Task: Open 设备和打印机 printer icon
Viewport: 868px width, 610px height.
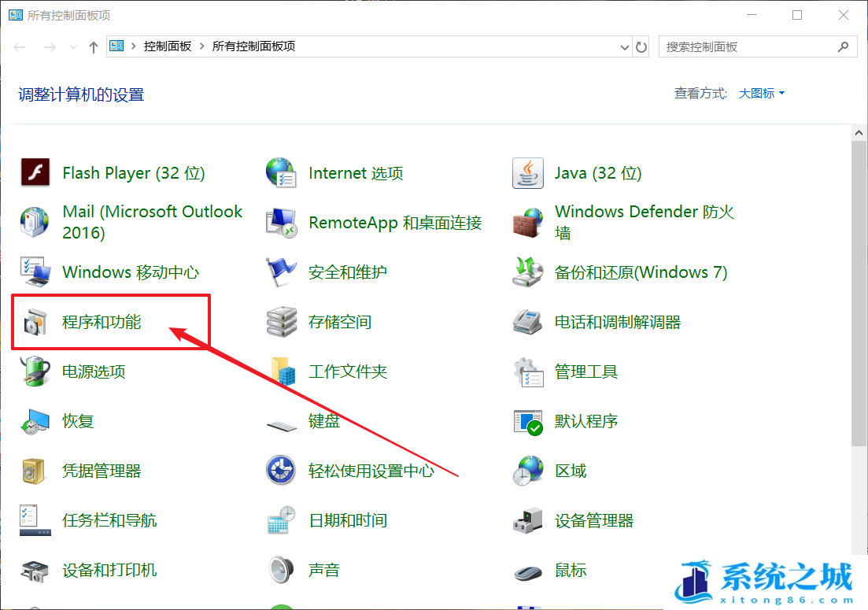Action: [x=35, y=571]
